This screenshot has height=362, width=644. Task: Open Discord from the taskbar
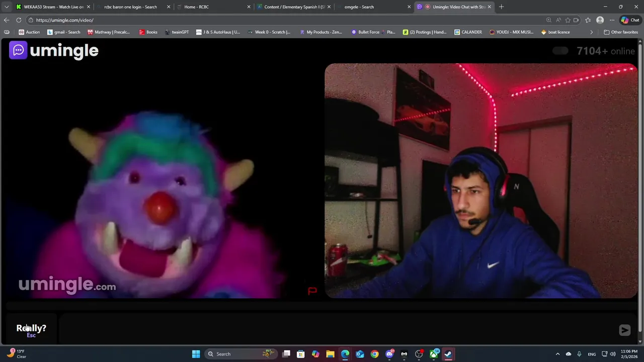click(x=389, y=354)
